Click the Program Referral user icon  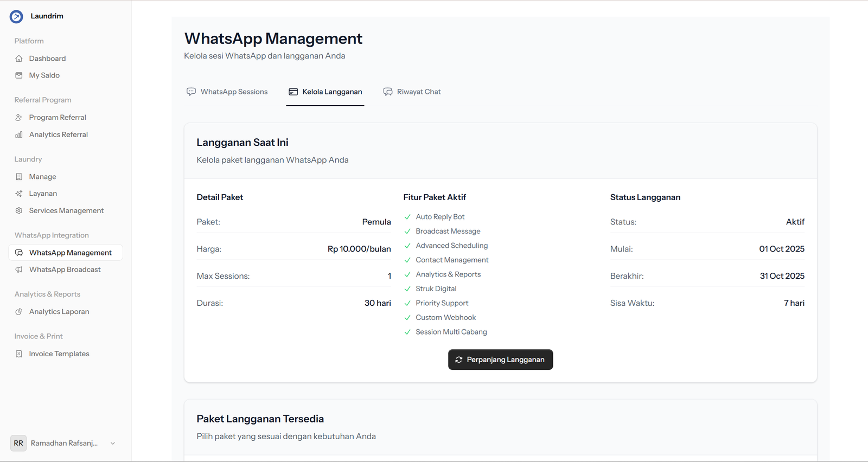click(19, 118)
